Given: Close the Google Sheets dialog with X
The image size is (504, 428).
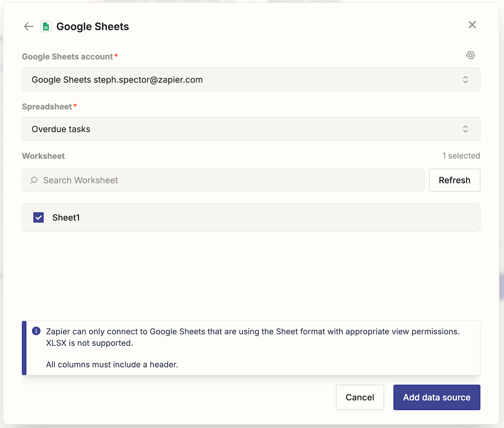Looking at the screenshot, I should 472,25.
